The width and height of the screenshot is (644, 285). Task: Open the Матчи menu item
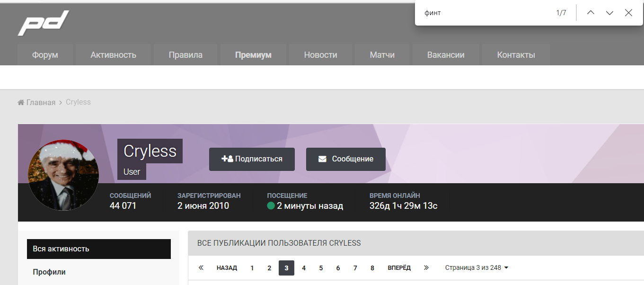tap(382, 55)
